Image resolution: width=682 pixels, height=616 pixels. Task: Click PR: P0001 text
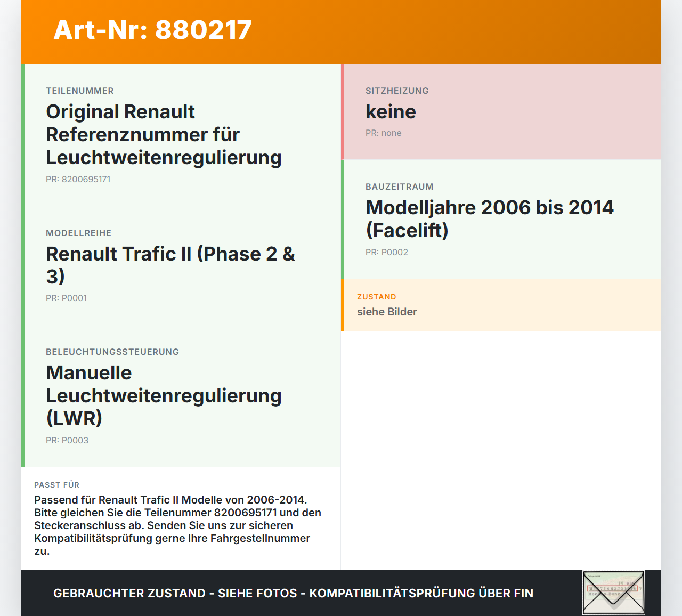(x=67, y=298)
